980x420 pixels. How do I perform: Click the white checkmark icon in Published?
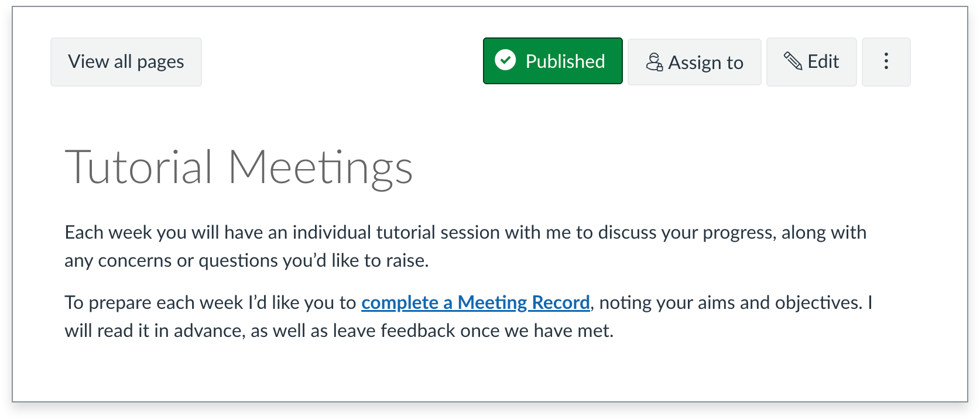505,60
